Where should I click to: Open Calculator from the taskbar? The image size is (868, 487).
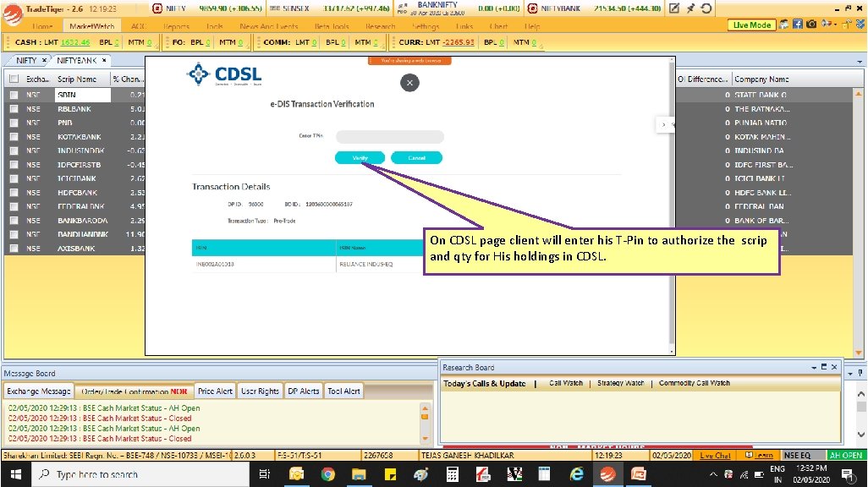click(453, 474)
